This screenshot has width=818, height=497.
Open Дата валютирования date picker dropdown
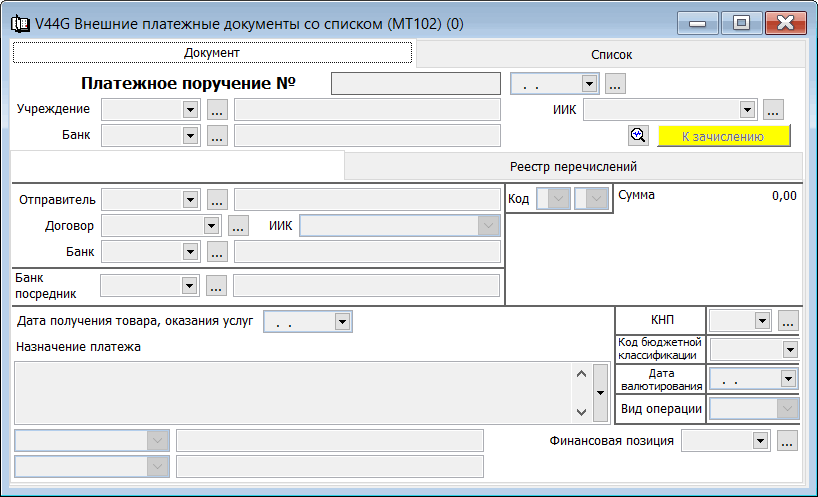tap(788, 379)
